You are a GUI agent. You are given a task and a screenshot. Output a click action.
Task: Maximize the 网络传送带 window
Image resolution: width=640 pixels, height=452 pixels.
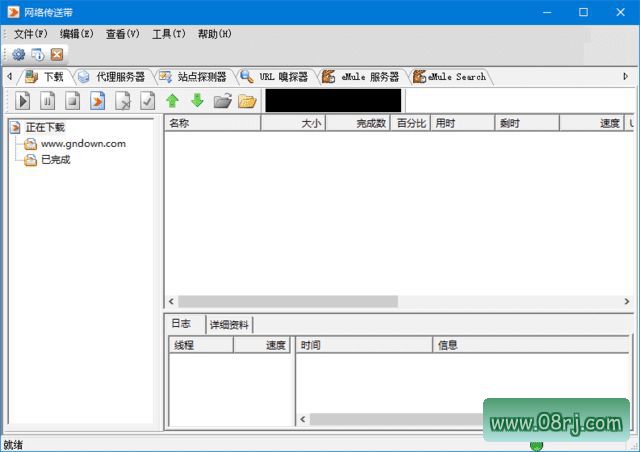tap(584, 12)
